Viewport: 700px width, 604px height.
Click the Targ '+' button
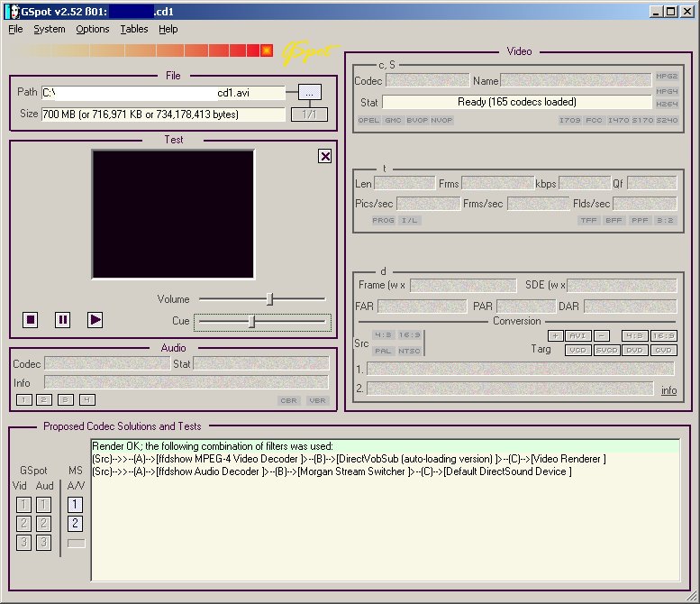click(x=555, y=336)
